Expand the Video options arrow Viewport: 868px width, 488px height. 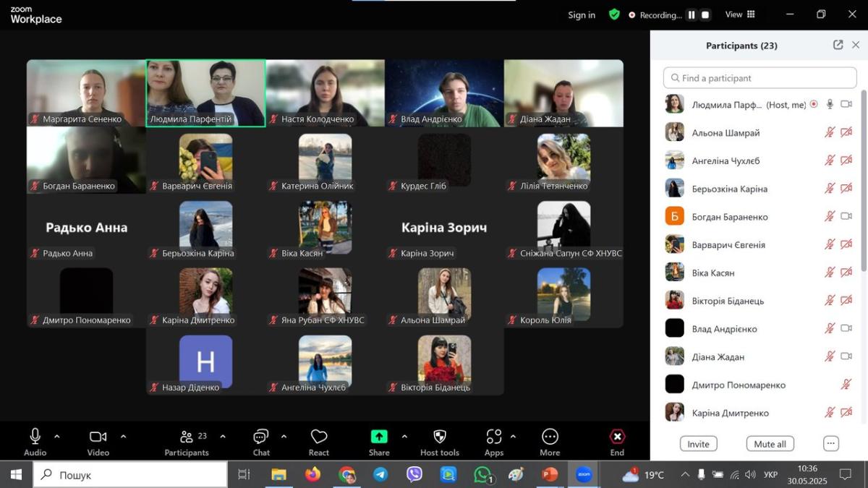(x=123, y=437)
